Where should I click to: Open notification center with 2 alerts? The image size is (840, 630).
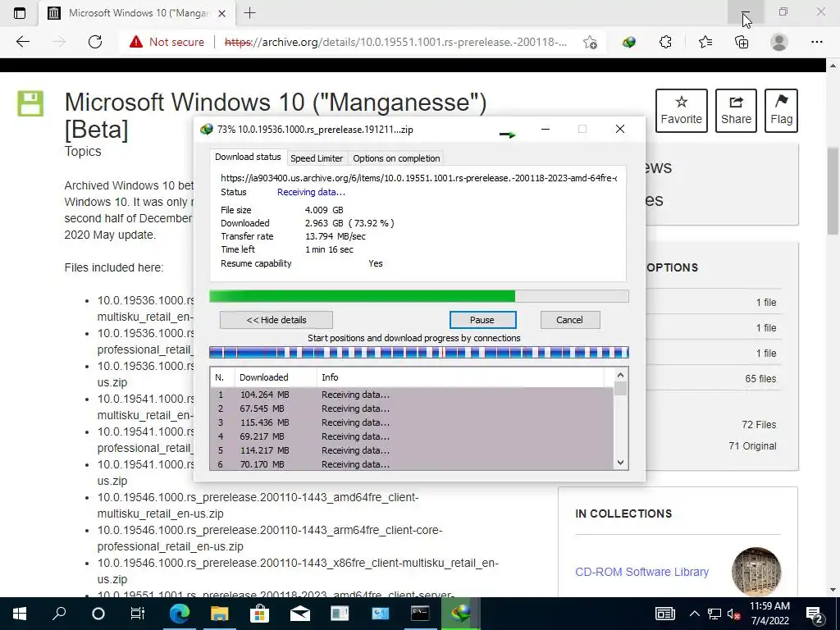tap(815, 614)
